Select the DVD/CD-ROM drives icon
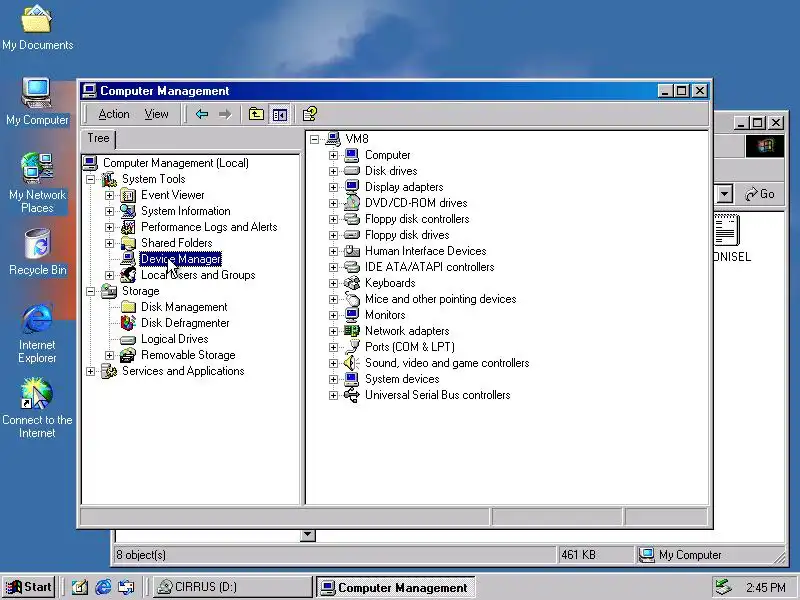 pyautogui.click(x=352, y=203)
